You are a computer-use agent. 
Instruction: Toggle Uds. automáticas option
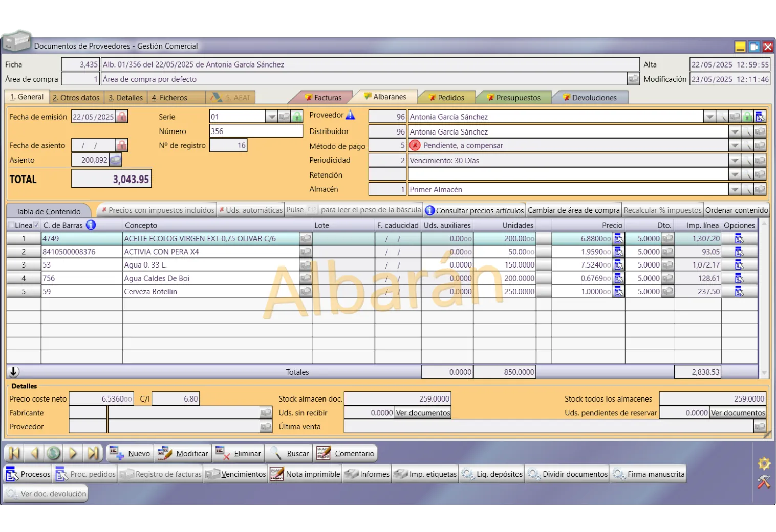coord(251,210)
